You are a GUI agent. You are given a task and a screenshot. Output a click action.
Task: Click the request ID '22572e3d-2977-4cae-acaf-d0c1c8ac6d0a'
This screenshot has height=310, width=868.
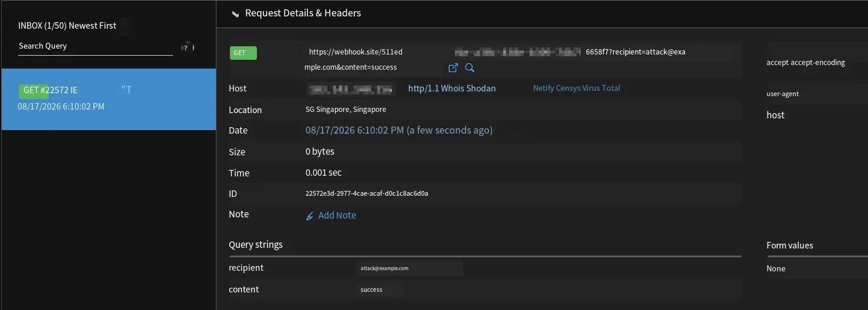pos(367,193)
